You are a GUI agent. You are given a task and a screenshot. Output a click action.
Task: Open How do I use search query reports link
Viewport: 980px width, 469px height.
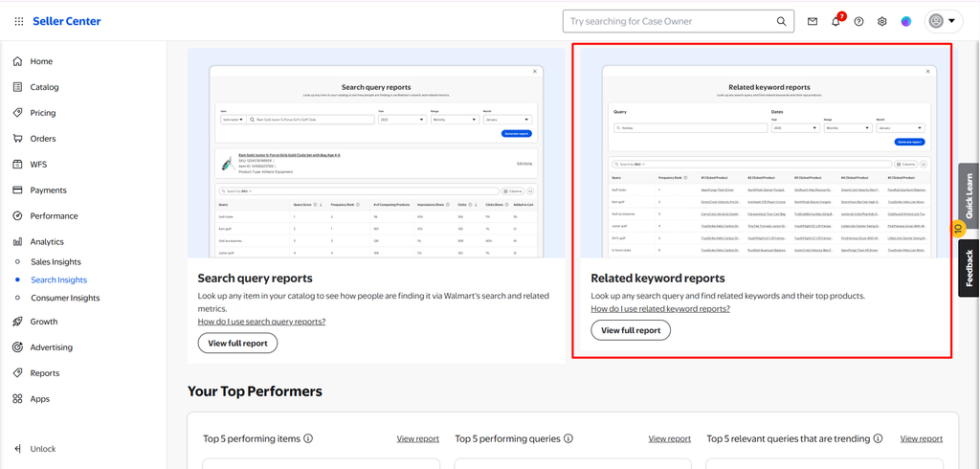point(261,322)
